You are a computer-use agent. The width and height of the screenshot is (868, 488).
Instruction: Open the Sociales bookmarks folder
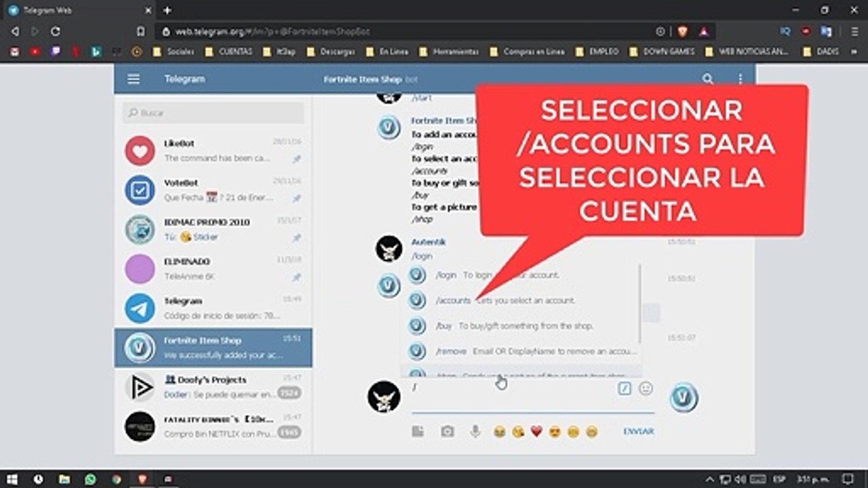pyautogui.click(x=174, y=52)
